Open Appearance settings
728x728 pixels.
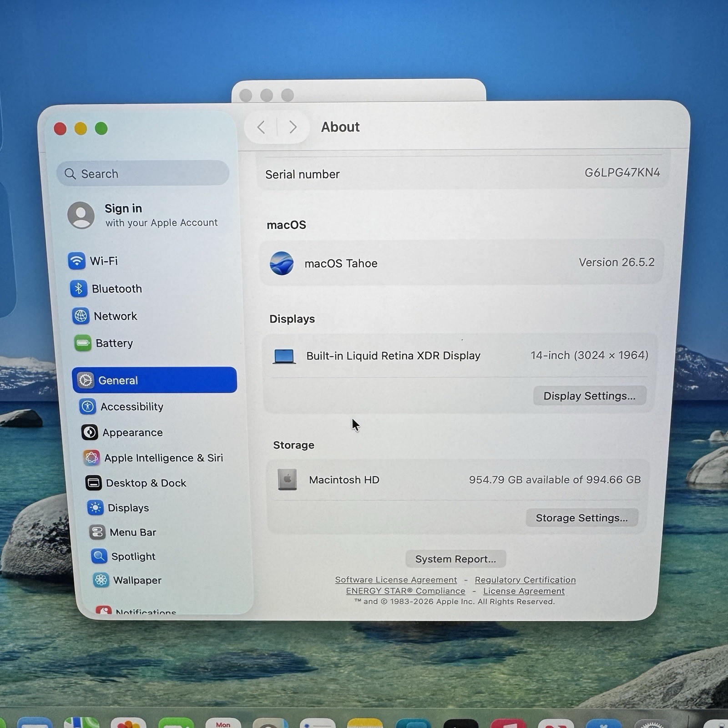tap(122, 432)
